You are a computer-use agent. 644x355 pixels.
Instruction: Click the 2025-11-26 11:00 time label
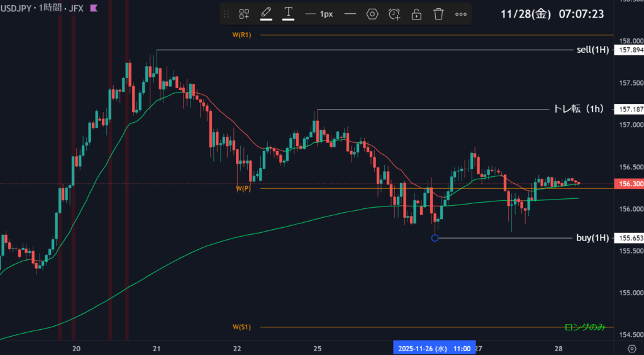point(433,347)
